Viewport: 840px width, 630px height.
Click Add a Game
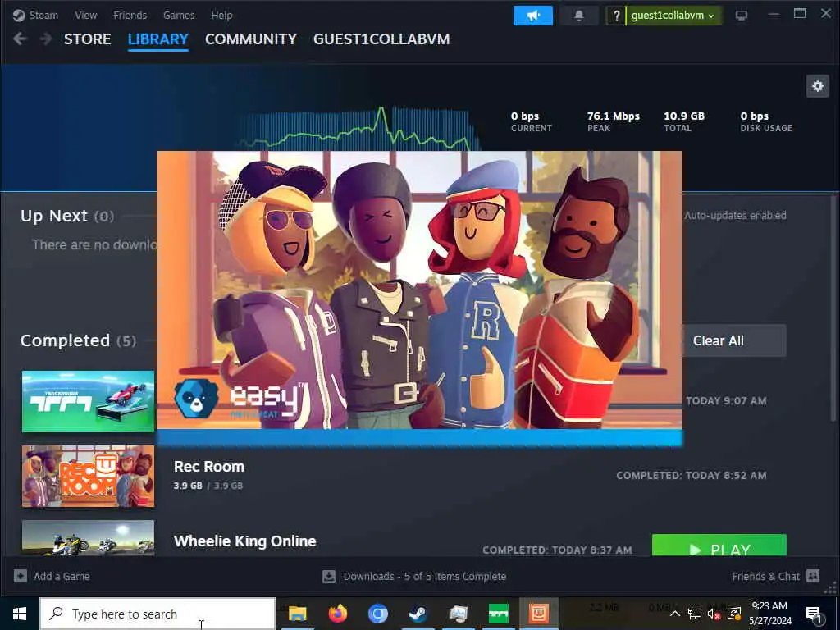(52, 576)
